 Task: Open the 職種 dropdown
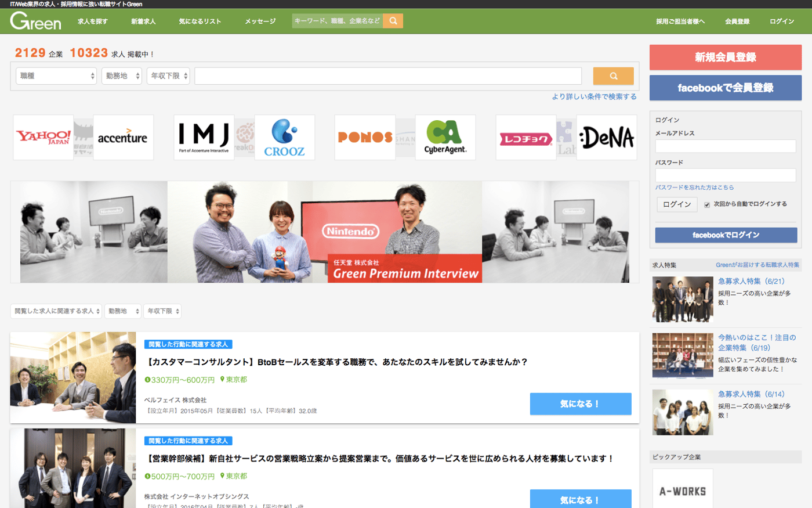[x=56, y=76]
